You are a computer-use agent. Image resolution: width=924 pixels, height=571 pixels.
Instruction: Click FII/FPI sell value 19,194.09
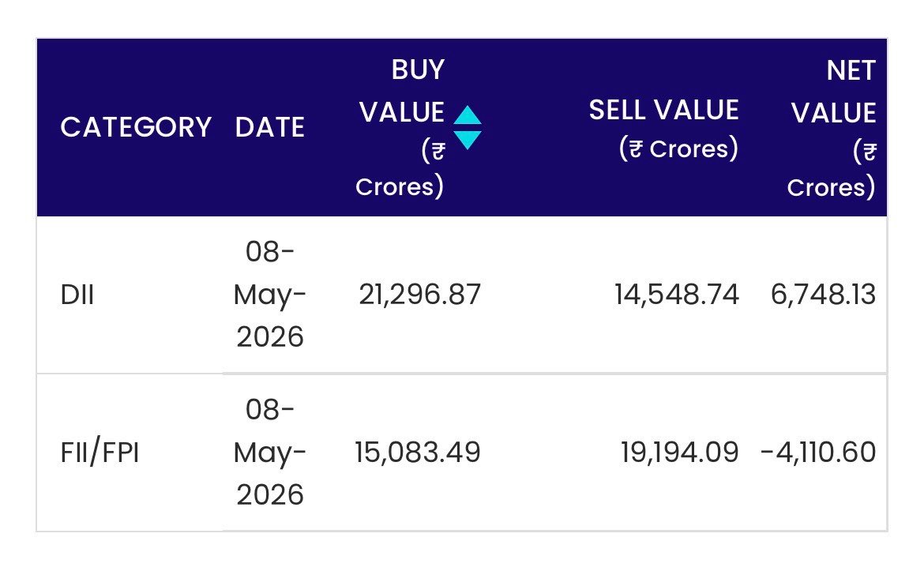[679, 453]
